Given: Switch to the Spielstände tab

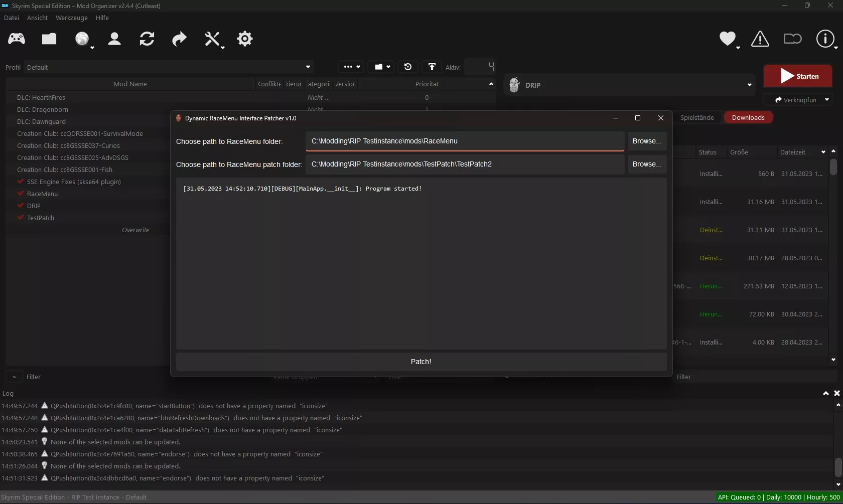Looking at the screenshot, I should (x=697, y=117).
